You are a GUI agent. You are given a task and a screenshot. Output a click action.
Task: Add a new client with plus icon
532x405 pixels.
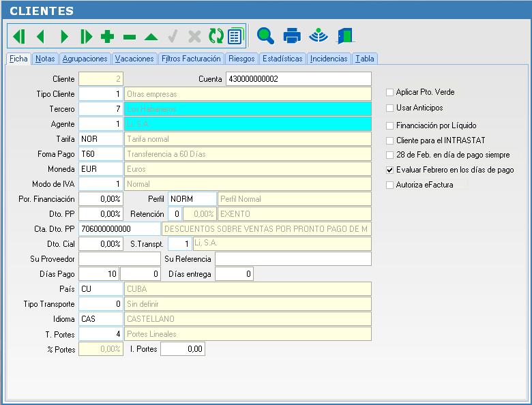tap(107, 36)
